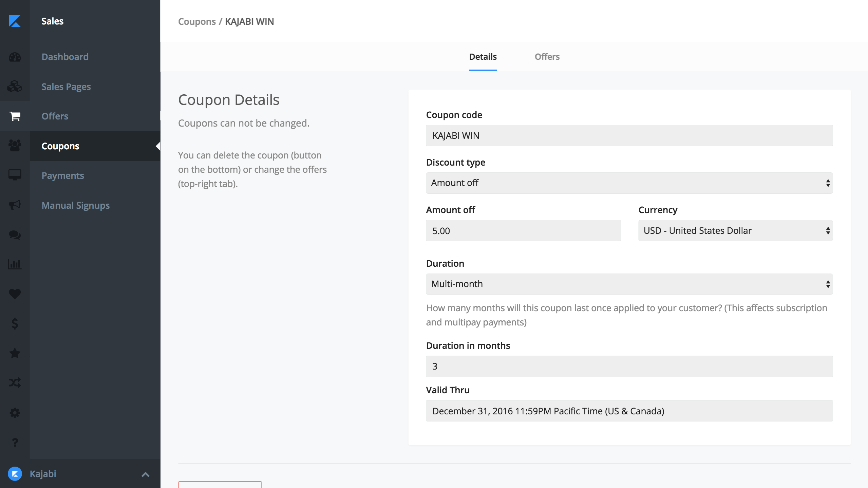Click the Valid Thru date field

(x=629, y=411)
